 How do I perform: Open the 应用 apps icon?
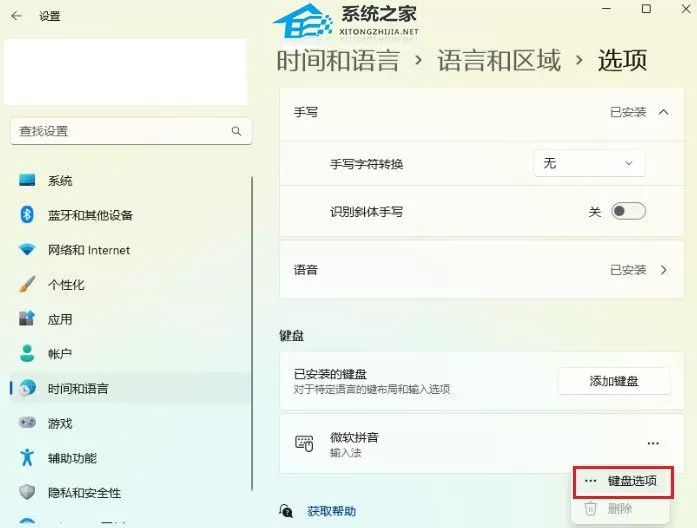tap(27, 319)
